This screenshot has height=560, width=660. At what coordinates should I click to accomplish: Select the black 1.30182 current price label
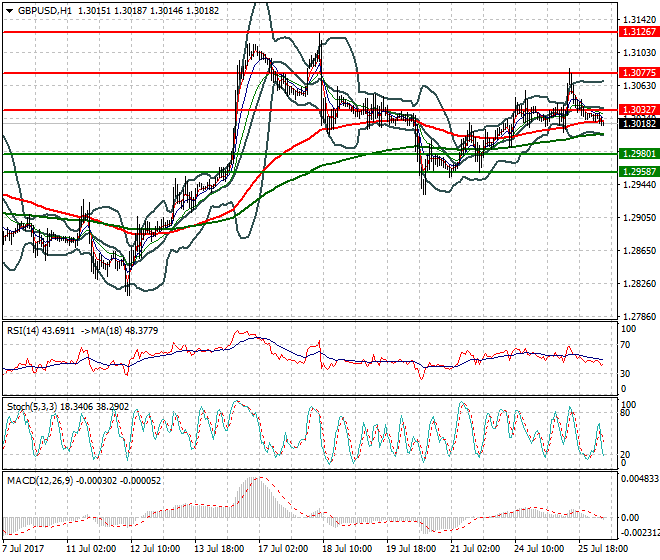(x=639, y=124)
